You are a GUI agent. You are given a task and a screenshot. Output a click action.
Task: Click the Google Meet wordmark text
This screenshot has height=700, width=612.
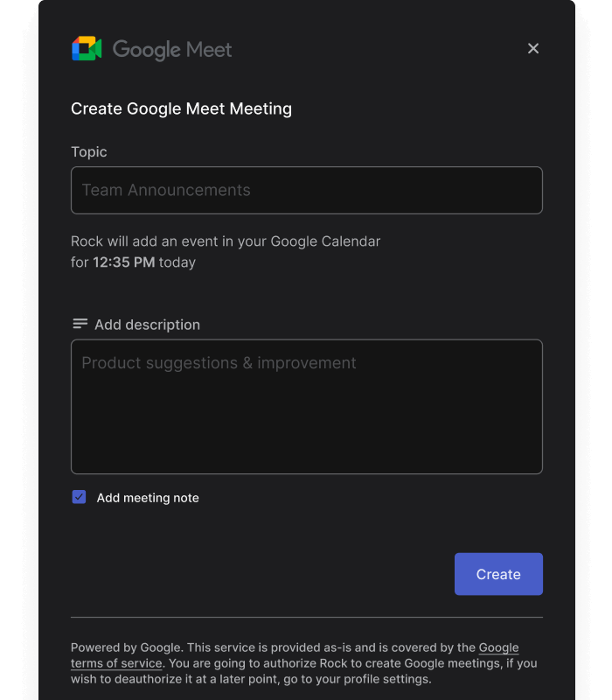(x=172, y=50)
